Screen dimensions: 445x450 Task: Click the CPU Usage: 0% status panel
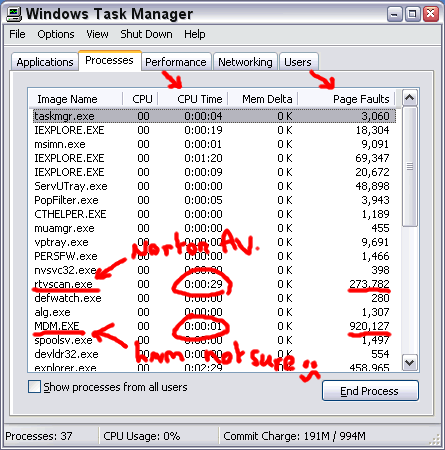tap(159, 436)
